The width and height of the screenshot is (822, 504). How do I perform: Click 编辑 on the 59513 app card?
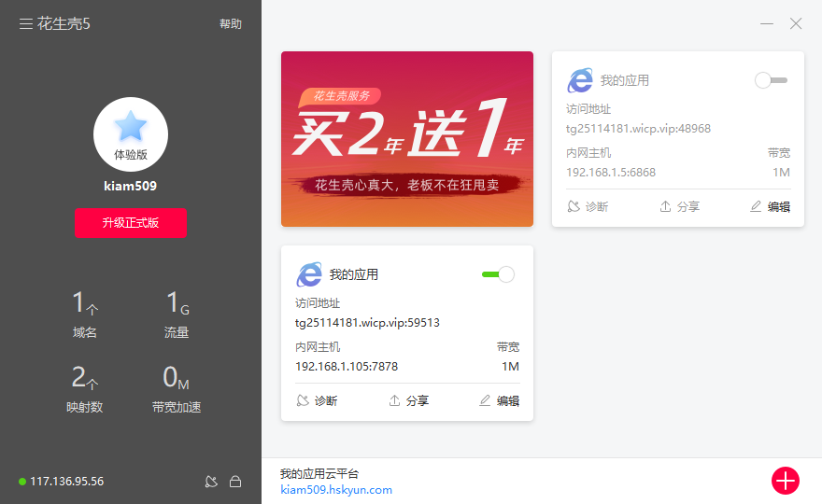[499, 400]
